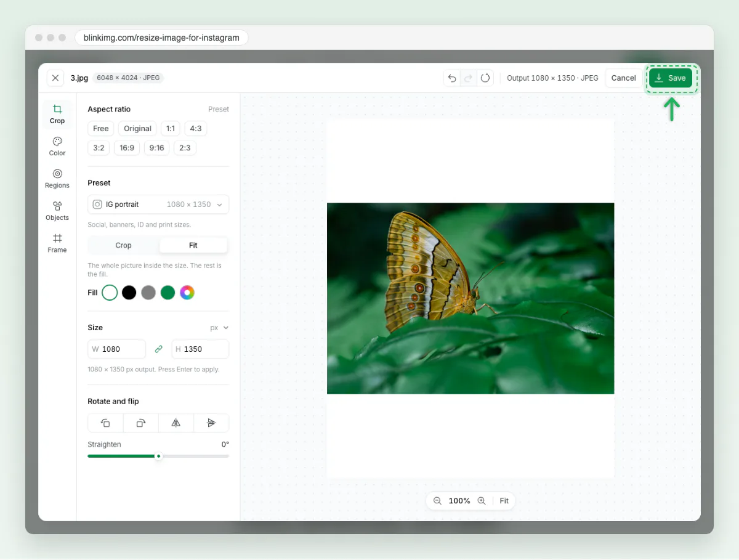Click the Save button
The image size is (739, 560).
(x=671, y=78)
